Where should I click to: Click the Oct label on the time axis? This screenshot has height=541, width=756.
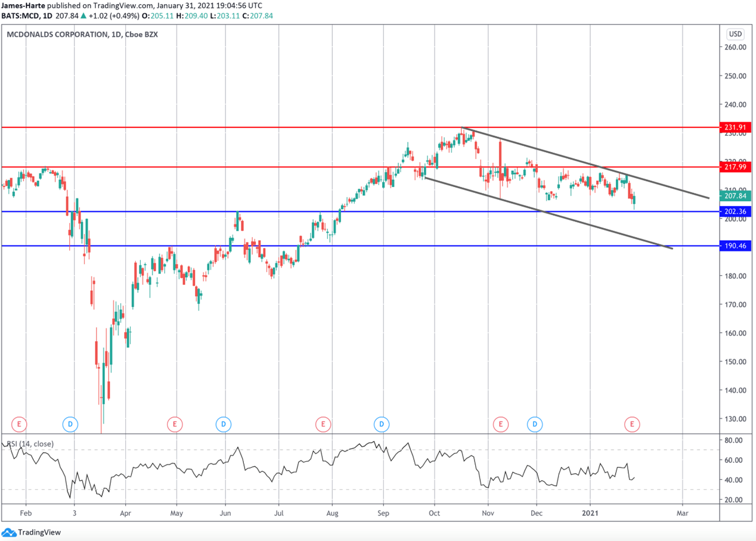click(x=435, y=512)
